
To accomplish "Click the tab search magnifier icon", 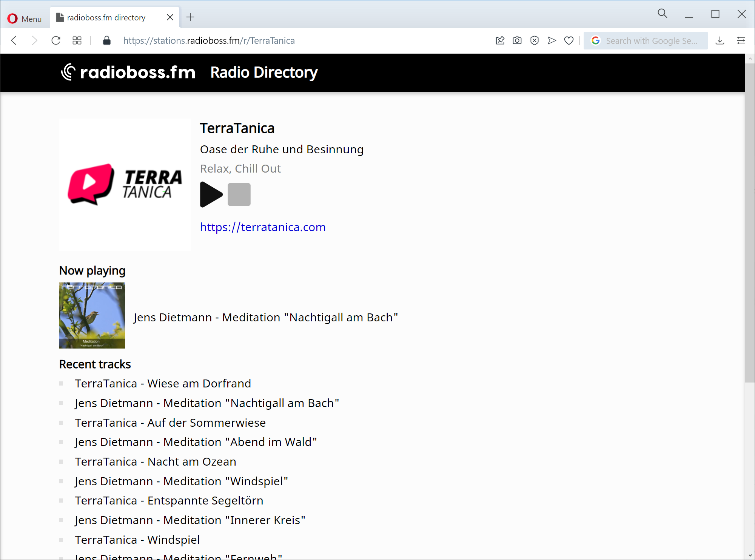I will click(x=662, y=14).
